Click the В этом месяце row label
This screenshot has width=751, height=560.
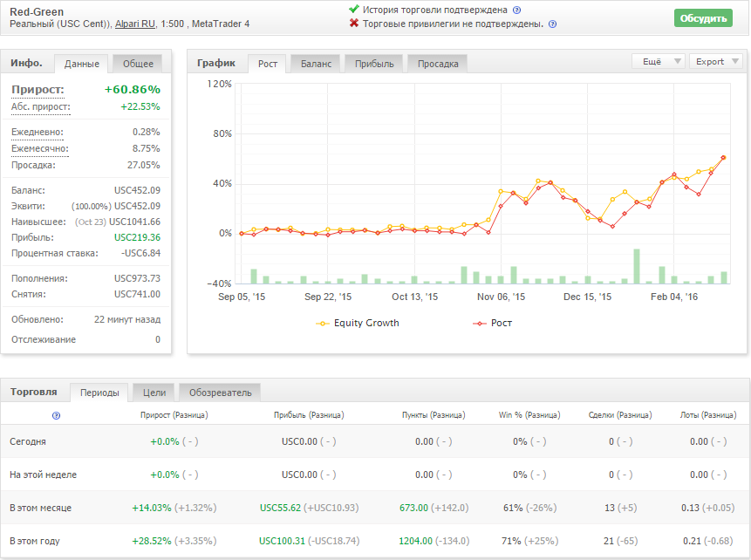click(41, 508)
